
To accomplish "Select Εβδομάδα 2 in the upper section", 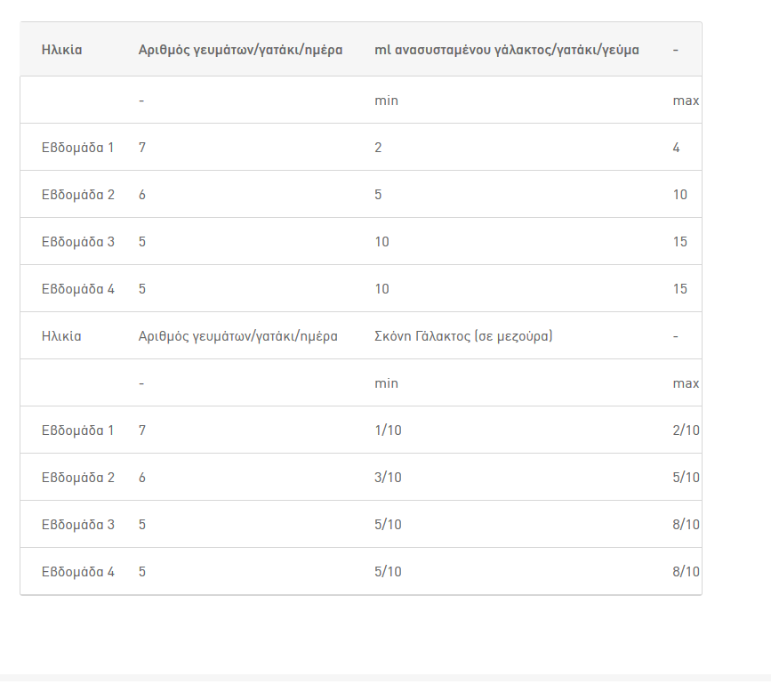I will pos(77,195).
